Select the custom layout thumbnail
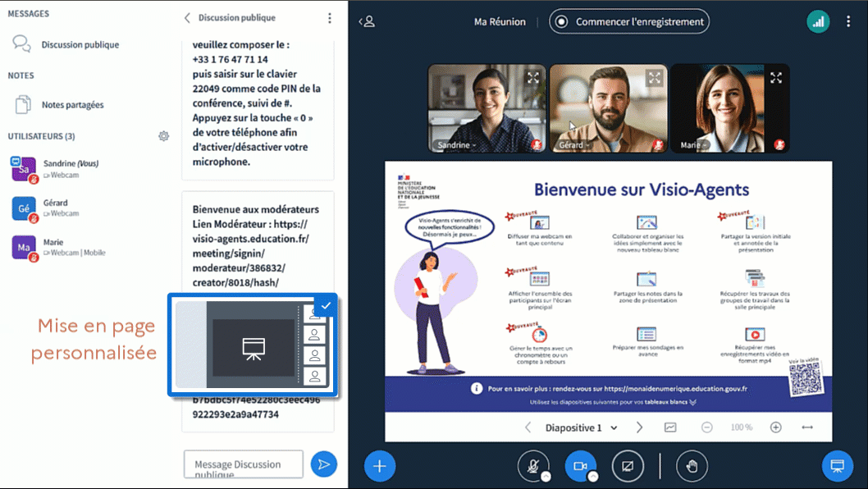This screenshot has height=489, width=868. pos(253,345)
